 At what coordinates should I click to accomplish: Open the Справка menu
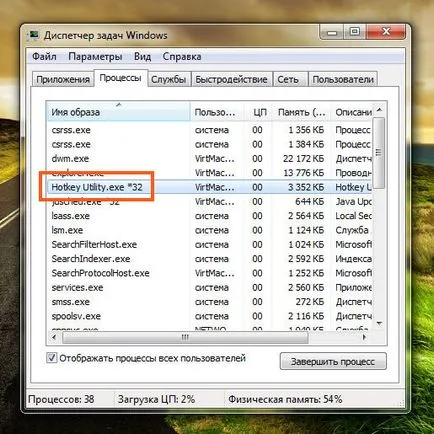click(182, 56)
